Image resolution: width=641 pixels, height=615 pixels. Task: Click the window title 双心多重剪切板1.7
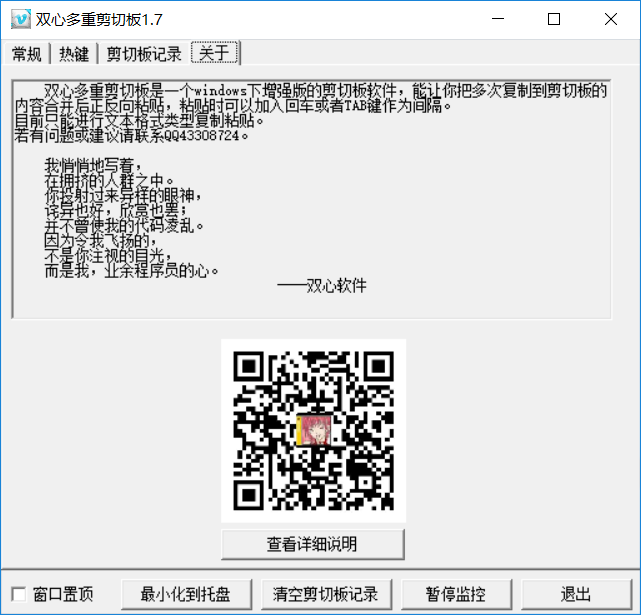[99, 20]
